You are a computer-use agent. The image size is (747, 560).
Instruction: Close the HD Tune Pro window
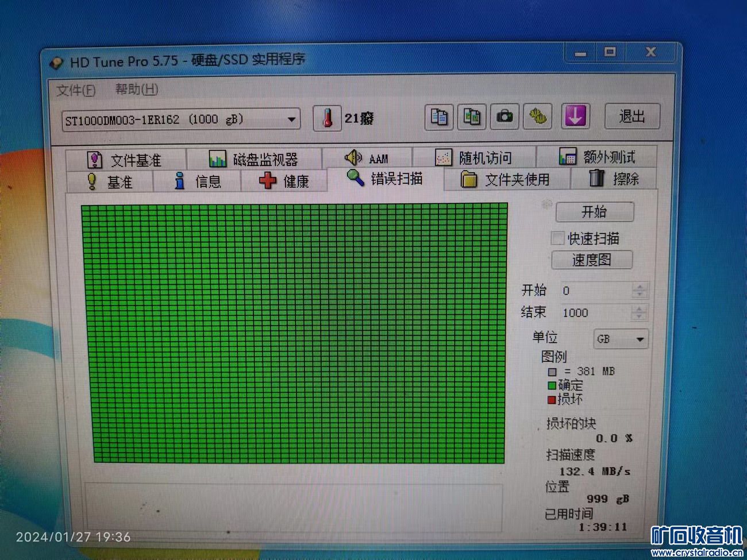650,52
